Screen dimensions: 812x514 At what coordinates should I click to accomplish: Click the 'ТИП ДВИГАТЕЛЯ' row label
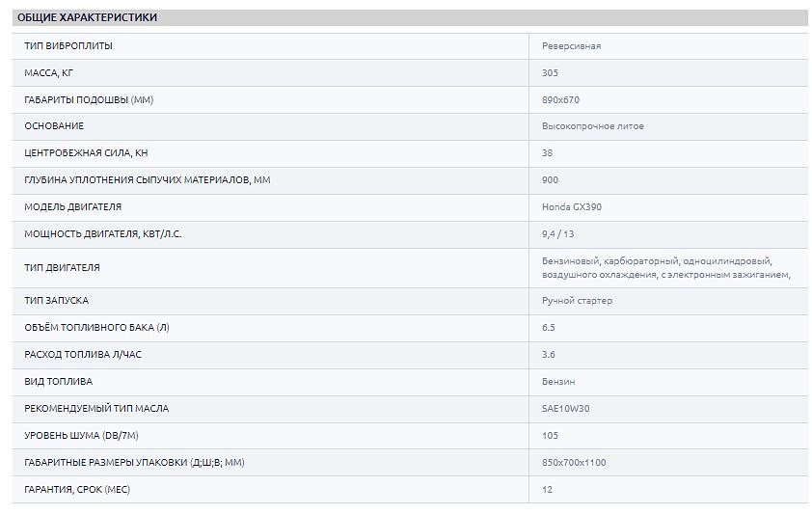click(x=62, y=268)
